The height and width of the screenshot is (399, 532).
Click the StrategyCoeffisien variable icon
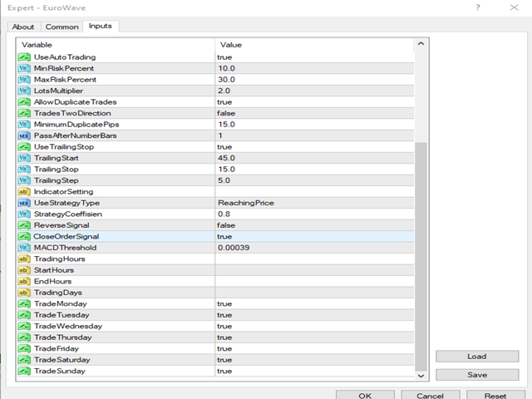pyautogui.click(x=24, y=214)
